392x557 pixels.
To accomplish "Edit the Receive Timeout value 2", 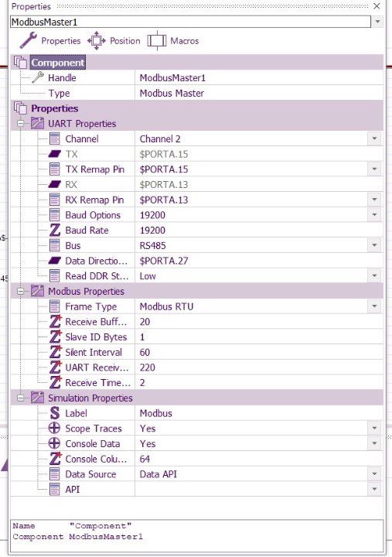I will click(259, 383).
